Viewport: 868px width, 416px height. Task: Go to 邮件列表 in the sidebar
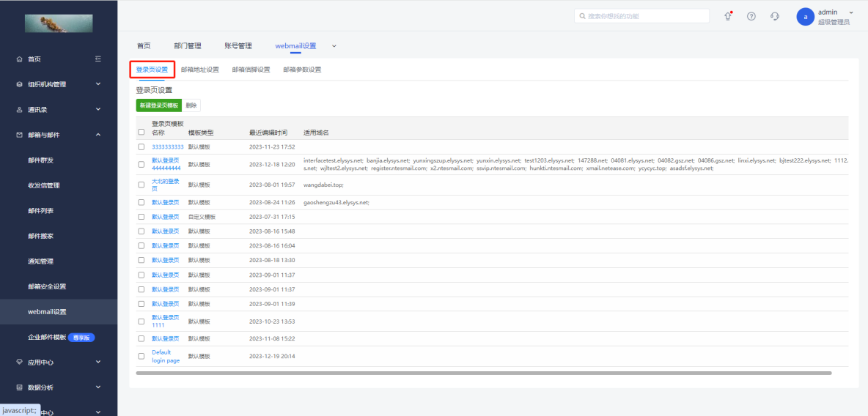[40, 211]
